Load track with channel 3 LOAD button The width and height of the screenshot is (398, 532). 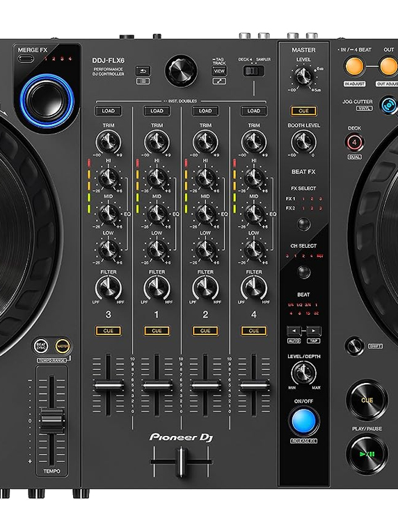click(x=108, y=111)
